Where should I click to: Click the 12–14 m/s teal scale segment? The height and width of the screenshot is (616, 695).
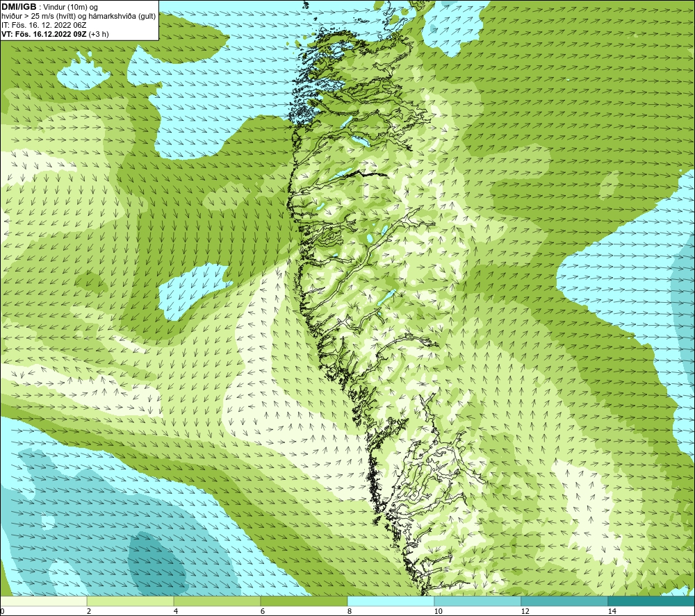[x=564, y=601]
